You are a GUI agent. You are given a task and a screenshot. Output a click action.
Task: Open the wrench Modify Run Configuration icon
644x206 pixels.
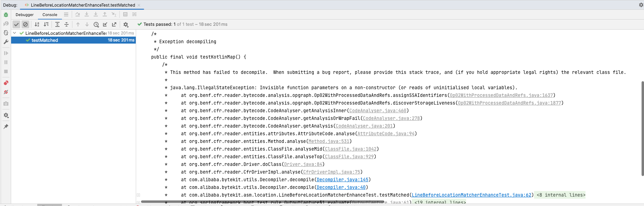(6, 42)
